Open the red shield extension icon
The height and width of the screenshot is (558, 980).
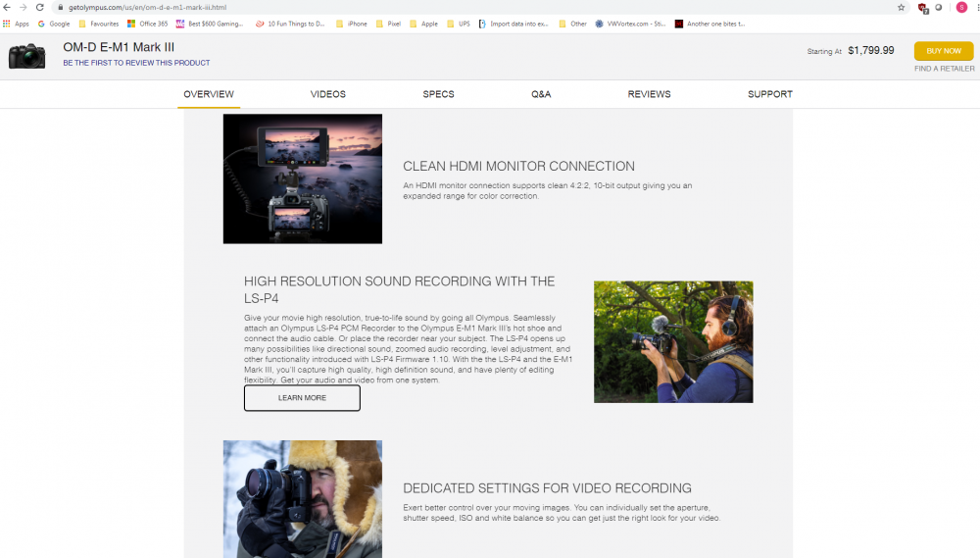(x=922, y=8)
